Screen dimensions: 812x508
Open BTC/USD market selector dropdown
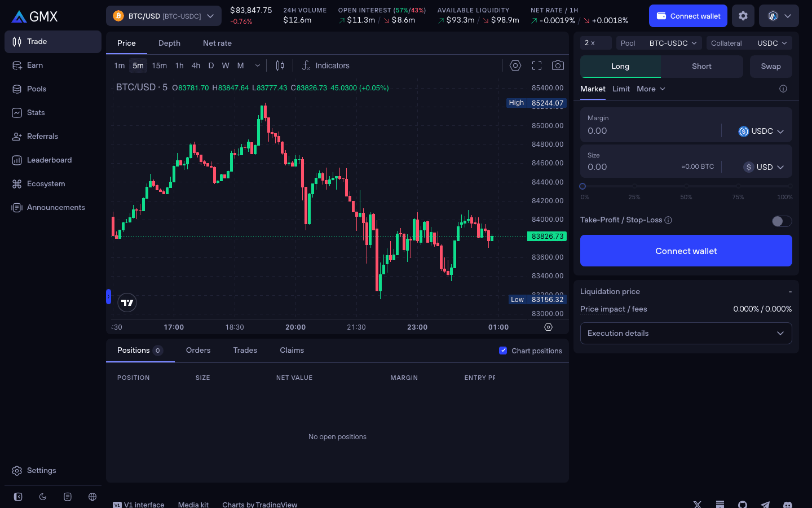164,16
